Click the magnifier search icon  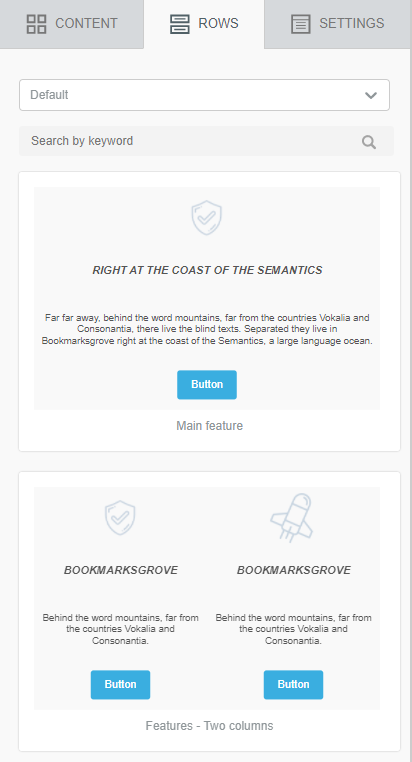point(369,142)
